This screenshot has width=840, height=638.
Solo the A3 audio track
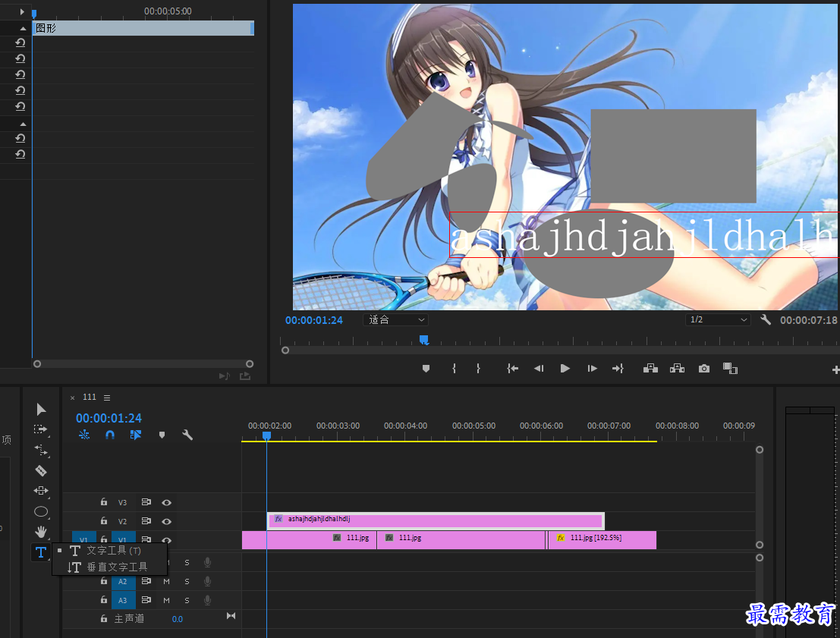(187, 601)
